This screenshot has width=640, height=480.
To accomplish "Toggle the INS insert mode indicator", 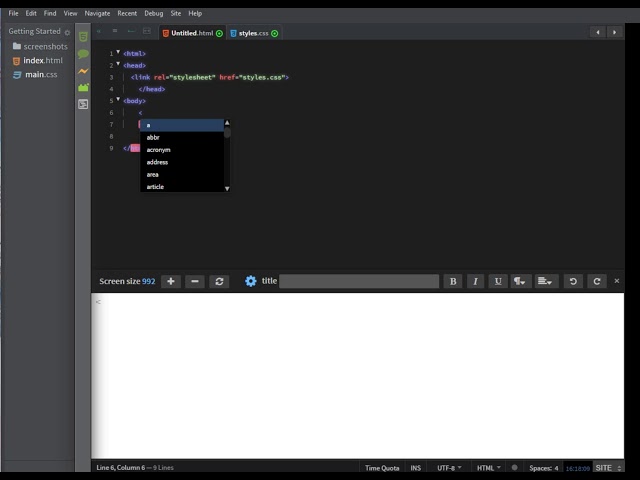I will coord(416,468).
